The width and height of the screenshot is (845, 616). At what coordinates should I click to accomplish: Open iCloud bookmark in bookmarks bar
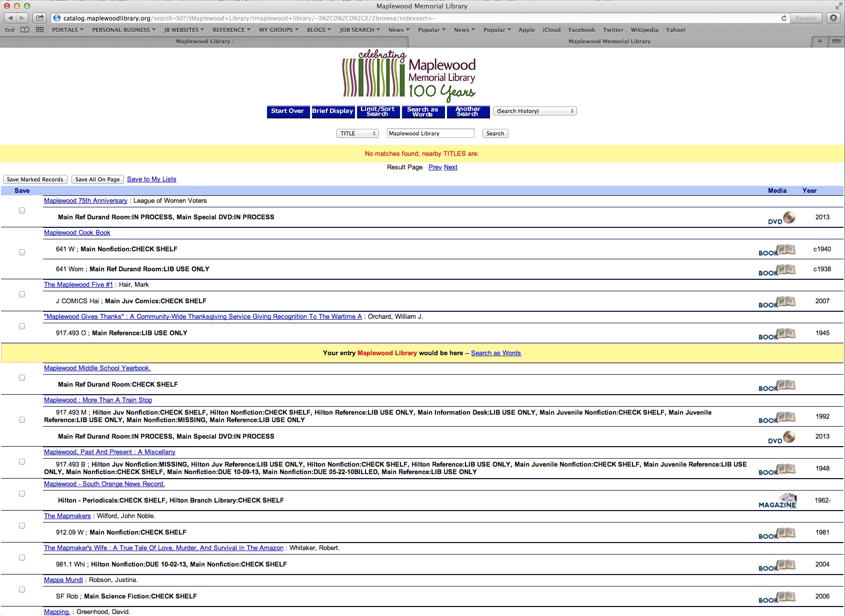[x=551, y=30]
